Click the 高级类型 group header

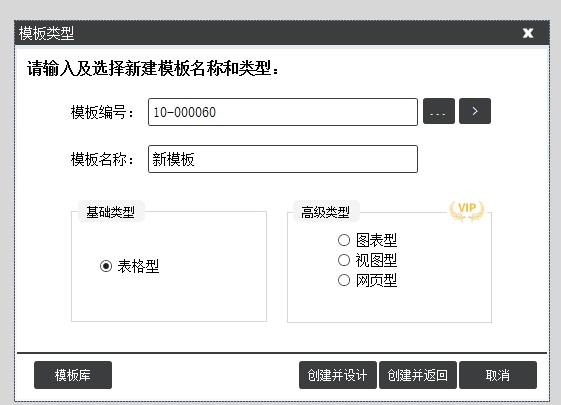point(325,212)
